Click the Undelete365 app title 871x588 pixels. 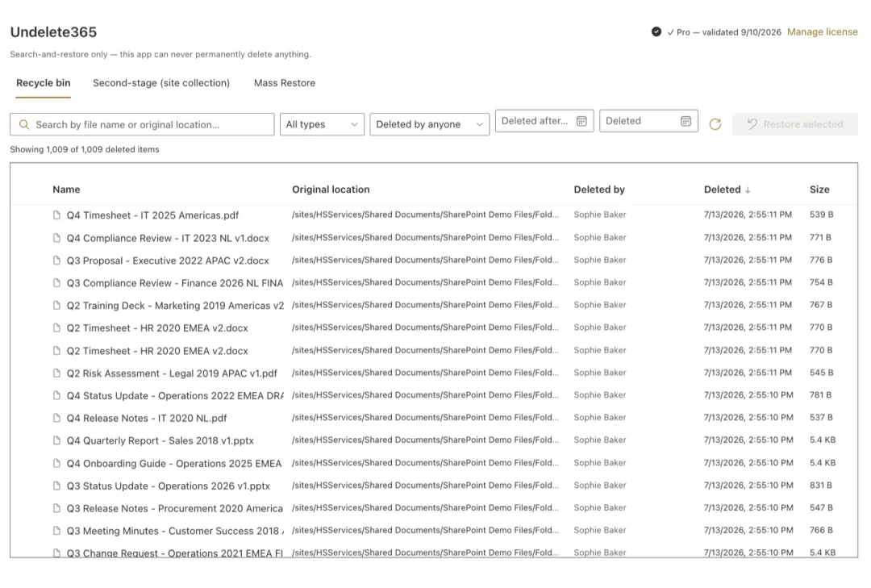coord(53,32)
